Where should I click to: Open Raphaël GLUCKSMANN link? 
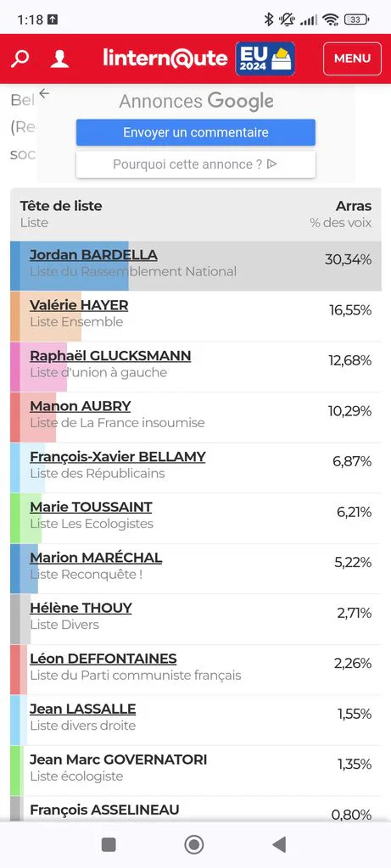click(110, 356)
